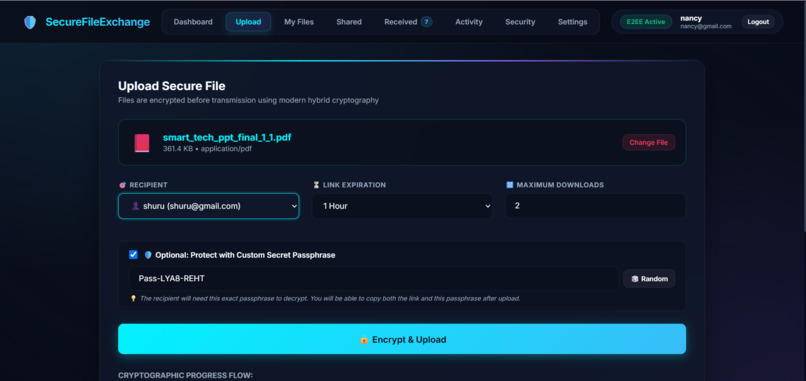Click the E2EE Active status badge
The width and height of the screenshot is (806, 381).
(x=646, y=22)
